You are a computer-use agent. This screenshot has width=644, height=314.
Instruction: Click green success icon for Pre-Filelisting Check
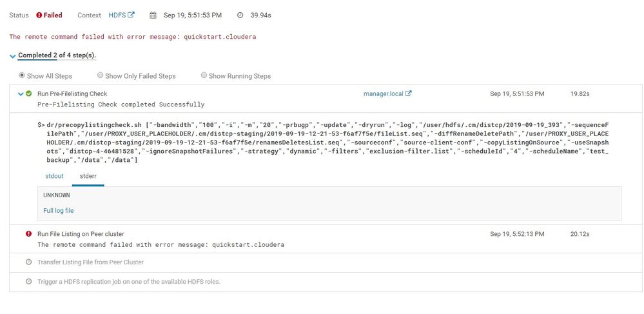tap(29, 93)
